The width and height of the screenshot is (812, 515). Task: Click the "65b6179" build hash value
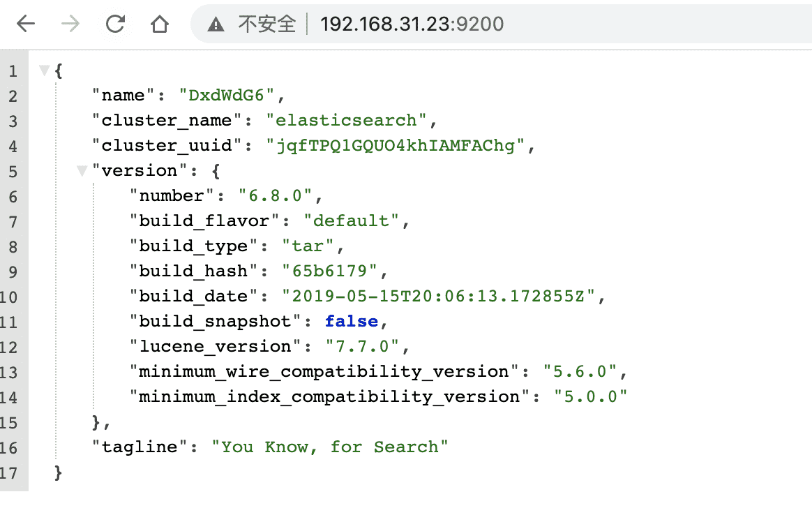point(329,271)
